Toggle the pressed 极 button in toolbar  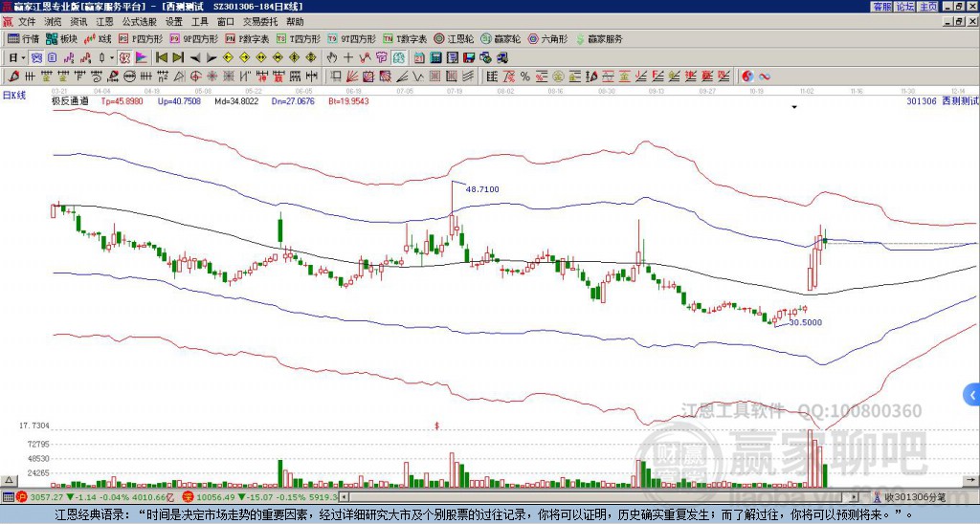click(x=124, y=58)
